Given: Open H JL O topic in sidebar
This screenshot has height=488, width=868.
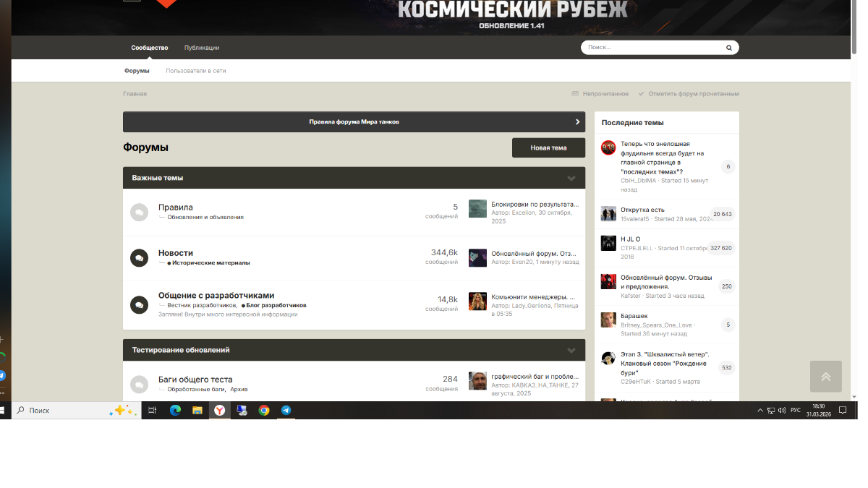Looking at the screenshot, I should (x=630, y=239).
